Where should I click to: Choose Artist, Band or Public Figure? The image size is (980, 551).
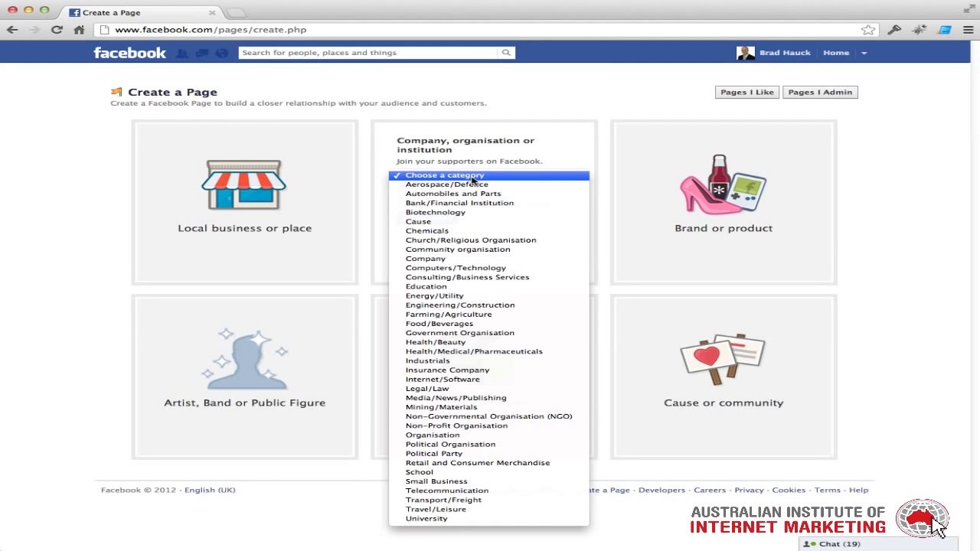(244, 377)
